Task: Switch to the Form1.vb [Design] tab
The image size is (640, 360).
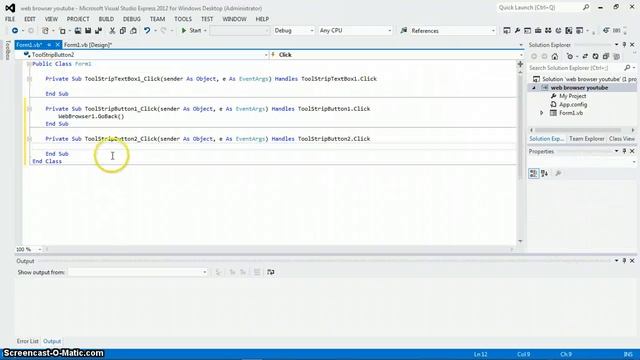Action: 88,45
